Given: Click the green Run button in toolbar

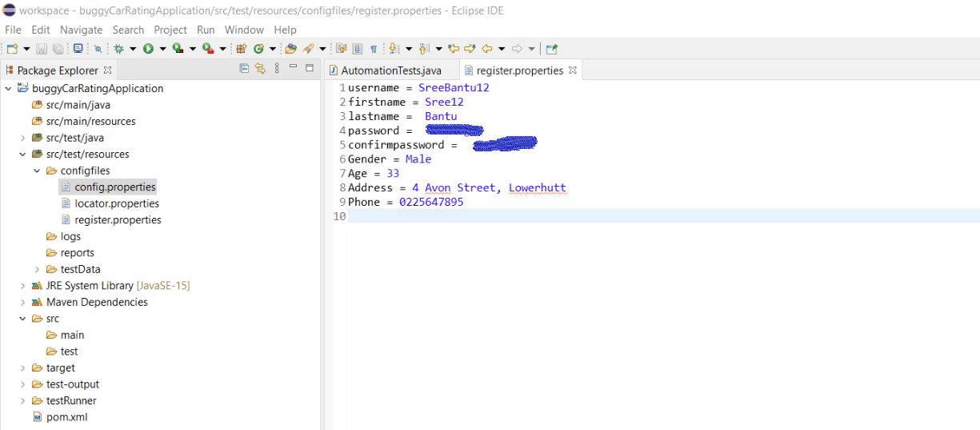Looking at the screenshot, I should click(x=148, y=49).
